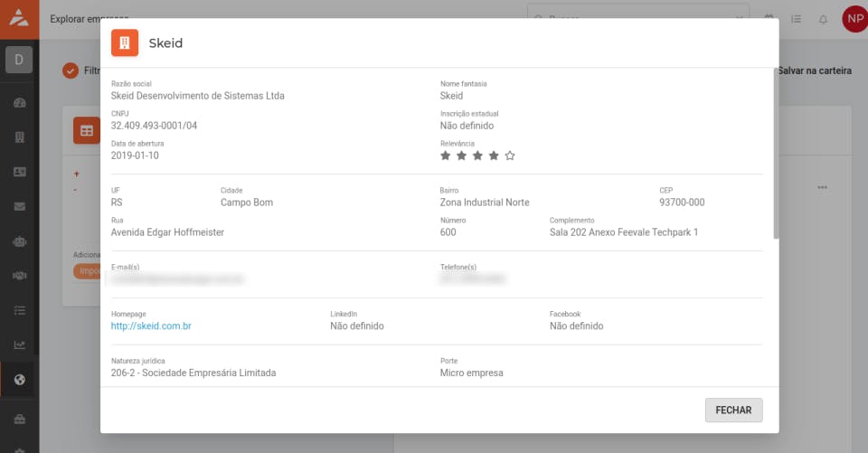Open the contacts card icon in sidebar
868x453 pixels.
(19, 172)
